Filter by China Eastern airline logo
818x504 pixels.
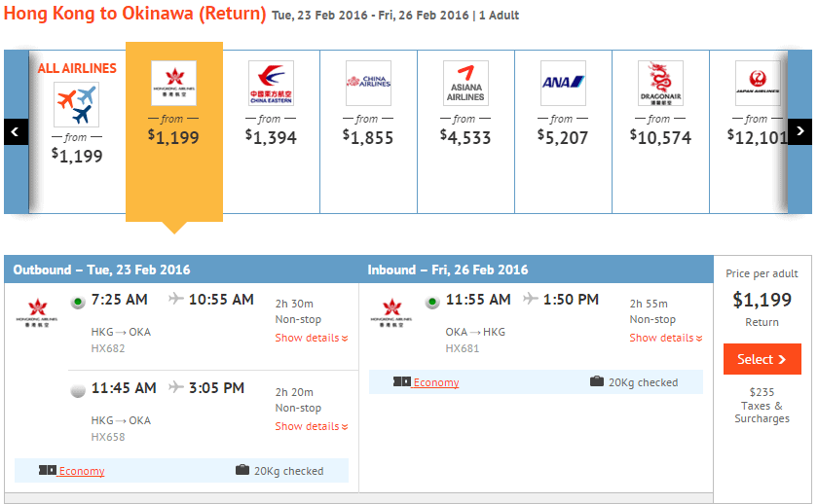271,83
